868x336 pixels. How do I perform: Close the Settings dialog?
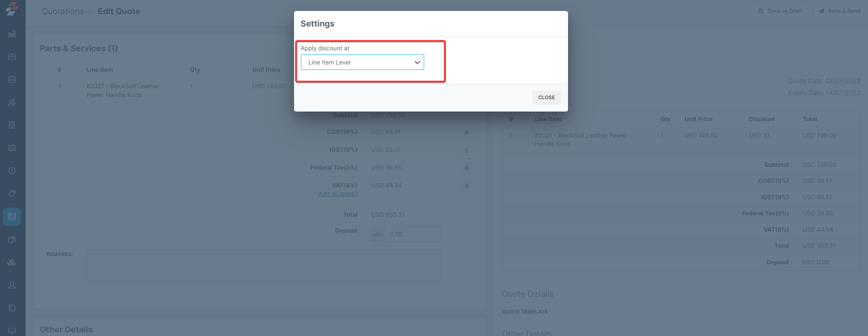pos(546,97)
